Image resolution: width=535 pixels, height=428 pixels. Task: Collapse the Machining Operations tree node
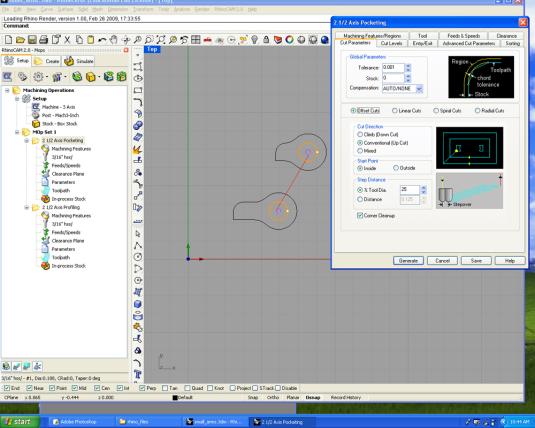7,90
